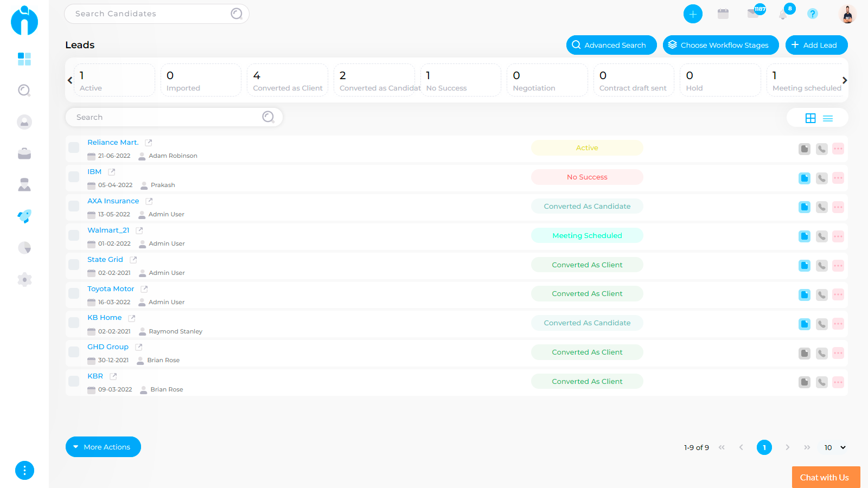Select the GHD Group row checkbox
The height and width of the screenshot is (488, 868).
pos(74,352)
